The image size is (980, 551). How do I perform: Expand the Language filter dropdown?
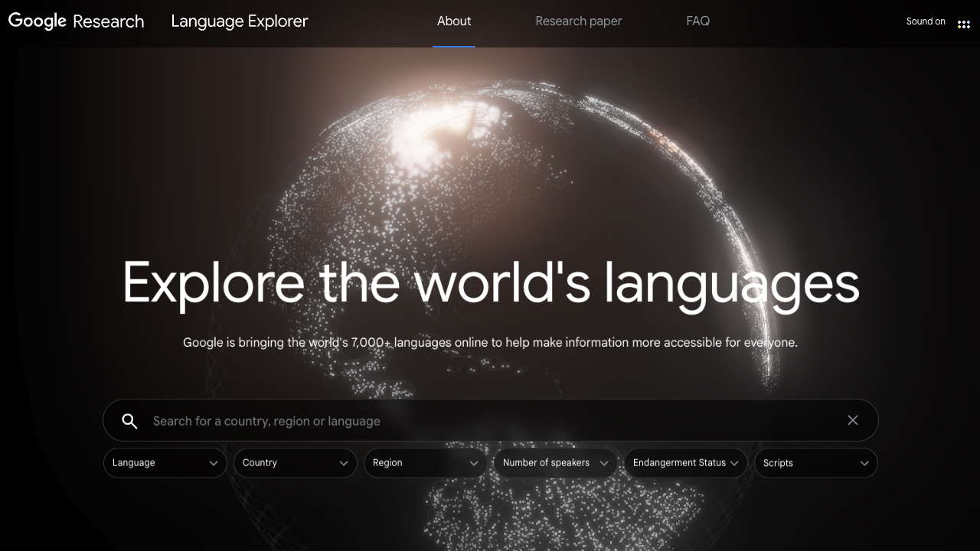pos(165,463)
